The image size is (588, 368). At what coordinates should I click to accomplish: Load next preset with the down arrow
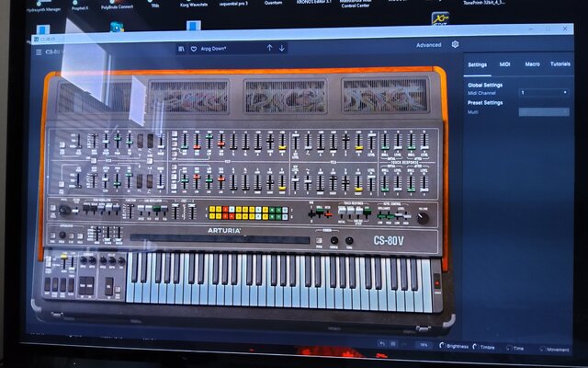[282, 48]
